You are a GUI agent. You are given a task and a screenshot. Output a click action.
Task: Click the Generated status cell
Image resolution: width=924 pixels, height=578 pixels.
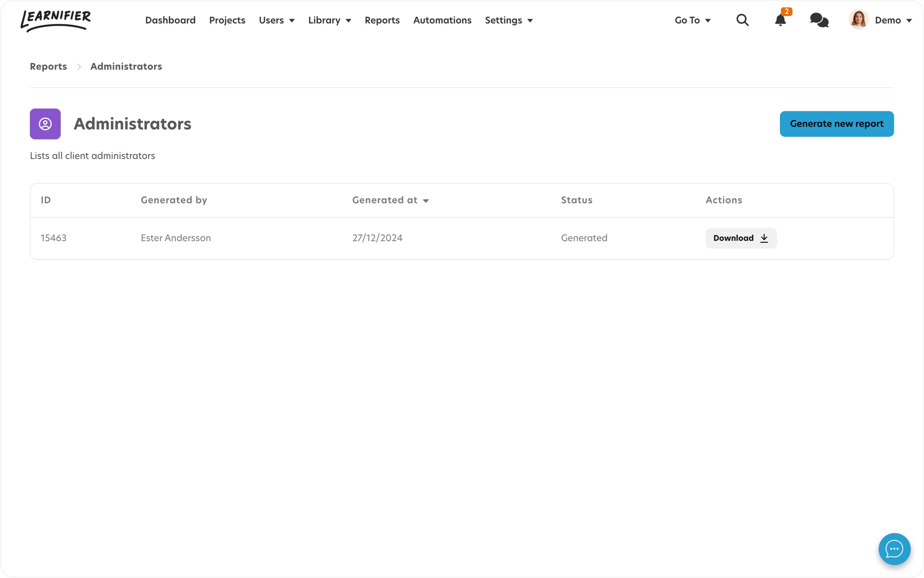click(584, 238)
